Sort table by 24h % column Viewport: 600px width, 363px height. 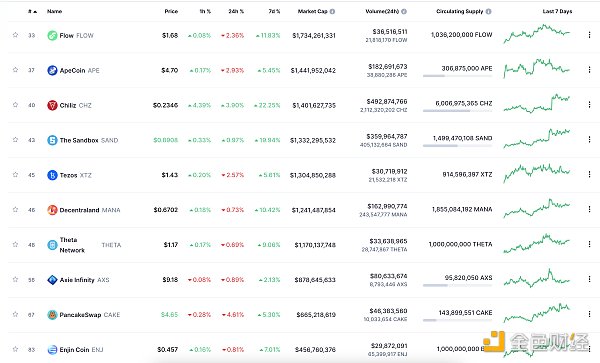(236, 11)
